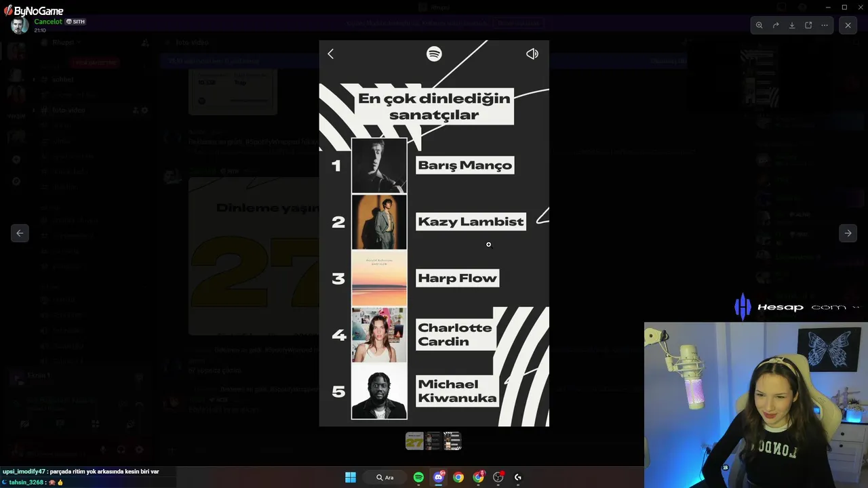Forward the image with the arrow icon
This screenshot has width=868, height=488.
[776, 25]
